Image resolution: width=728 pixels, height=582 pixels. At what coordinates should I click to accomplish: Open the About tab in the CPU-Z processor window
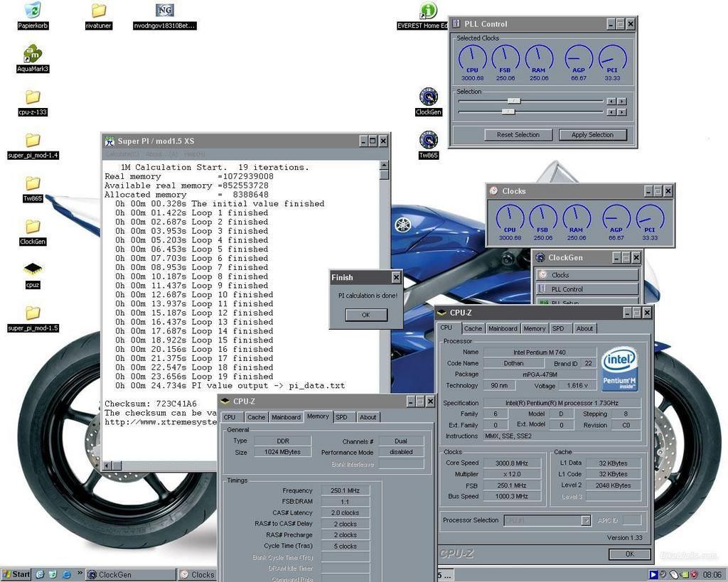(584, 328)
